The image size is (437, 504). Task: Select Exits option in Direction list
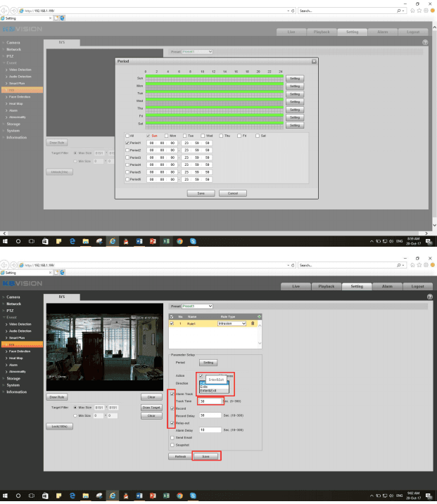[204, 386]
